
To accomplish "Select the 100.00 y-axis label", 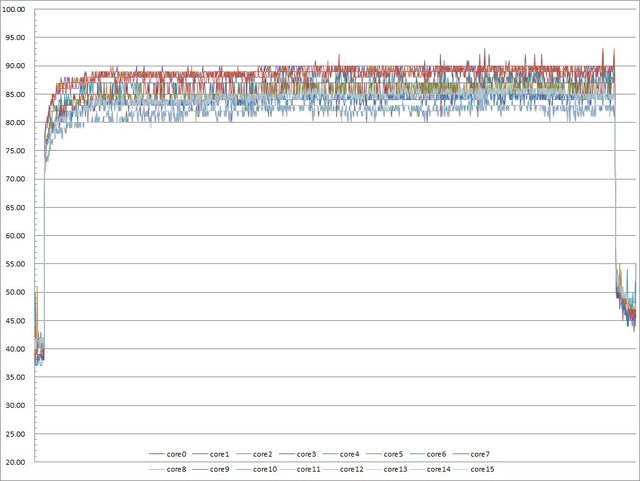I will tap(17, 9).
